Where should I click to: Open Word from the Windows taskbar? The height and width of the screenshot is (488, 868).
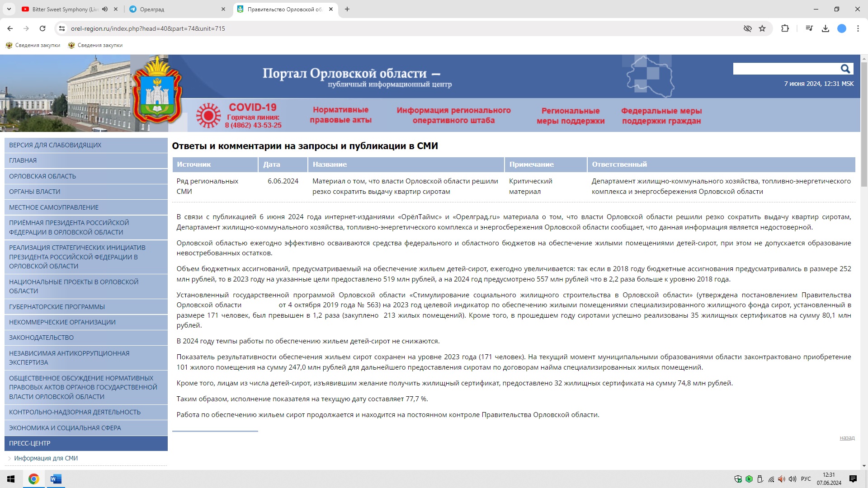[x=56, y=479]
